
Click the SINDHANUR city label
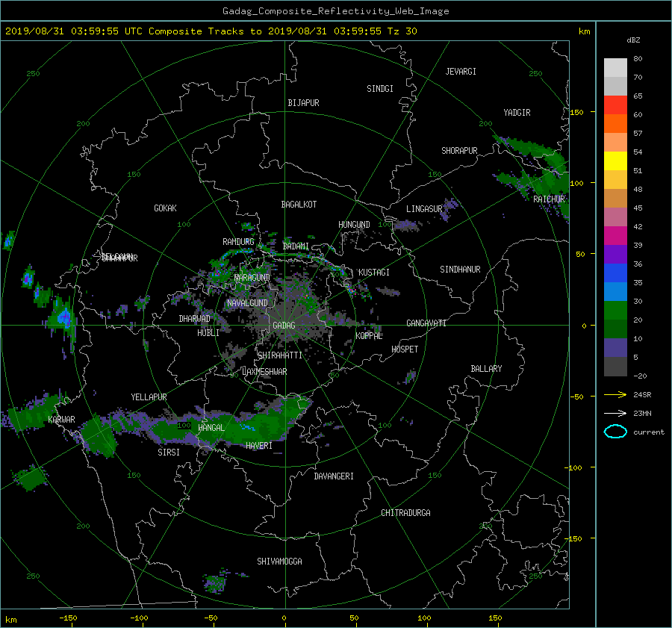460,270
